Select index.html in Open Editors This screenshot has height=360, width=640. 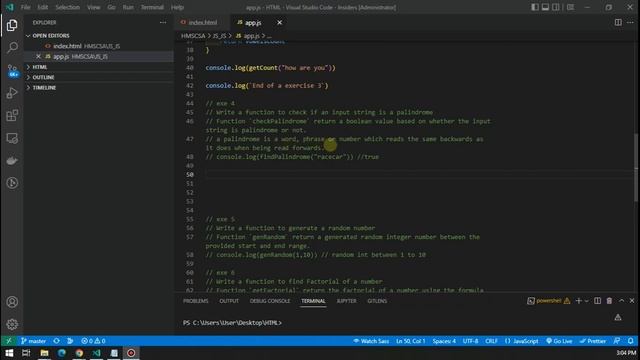[99, 46]
